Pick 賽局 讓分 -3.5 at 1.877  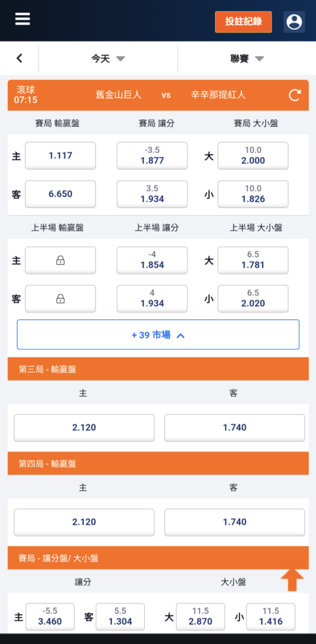[153, 156]
